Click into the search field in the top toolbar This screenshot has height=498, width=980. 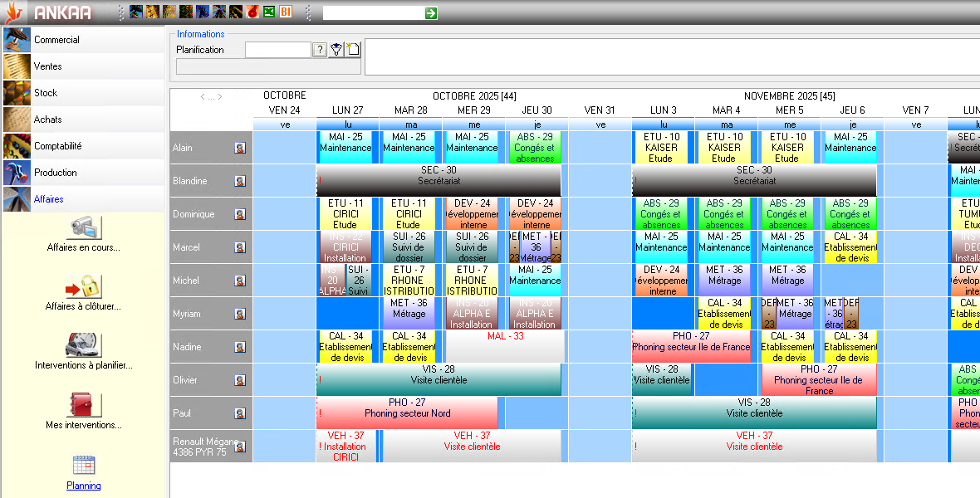pos(373,13)
